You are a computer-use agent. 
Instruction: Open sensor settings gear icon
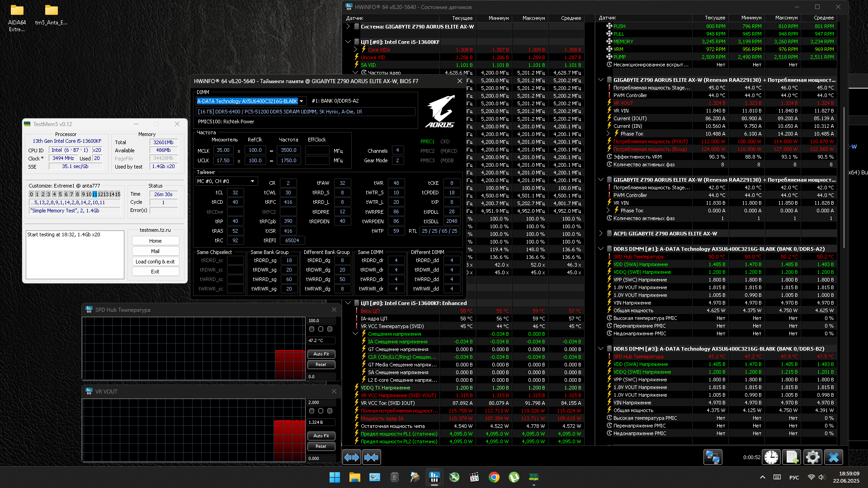(812, 457)
